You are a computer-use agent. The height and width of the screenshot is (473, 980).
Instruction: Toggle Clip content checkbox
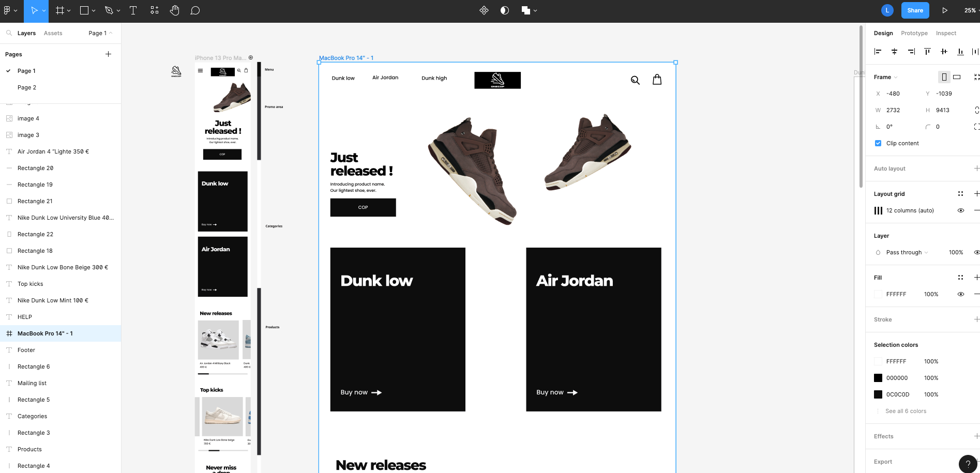(878, 143)
